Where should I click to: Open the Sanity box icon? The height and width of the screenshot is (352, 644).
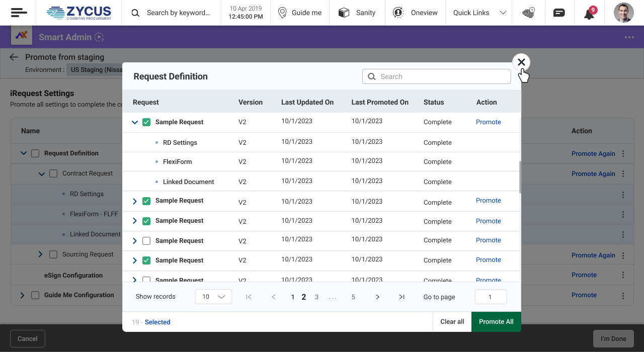pos(344,13)
